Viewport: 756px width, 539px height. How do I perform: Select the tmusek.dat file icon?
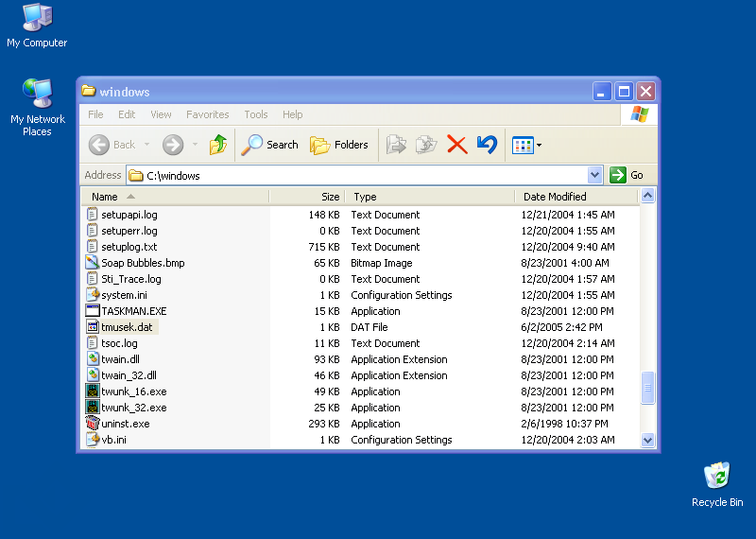tap(92, 326)
